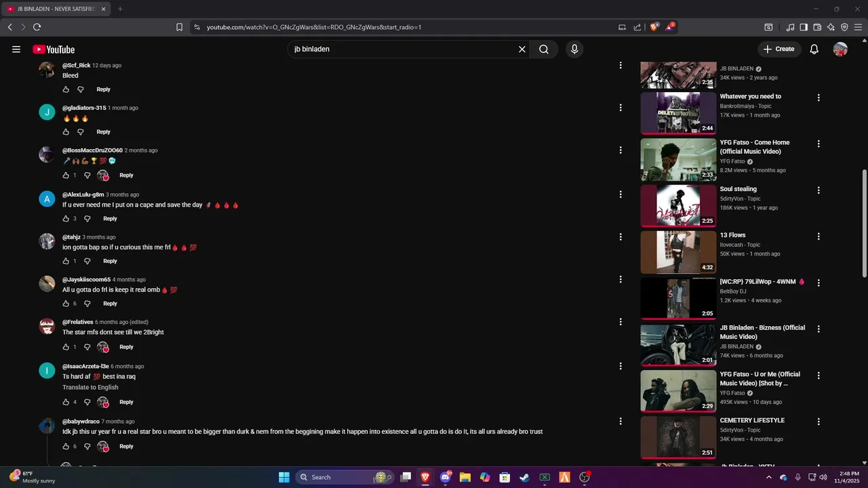Open Brave Wallet icon
This screenshot has width=868, height=488.
pyautogui.click(x=817, y=27)
